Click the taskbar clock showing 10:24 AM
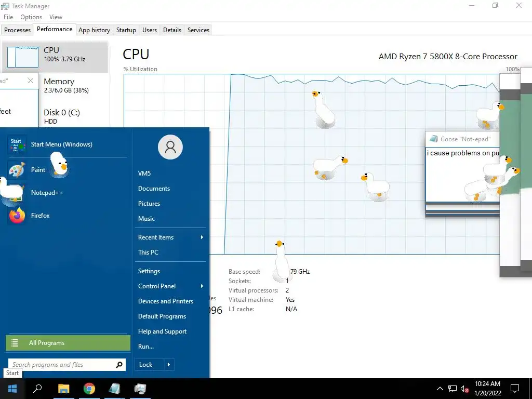Image resolution: width=532 pixels, height=399 pixels. 487,389
